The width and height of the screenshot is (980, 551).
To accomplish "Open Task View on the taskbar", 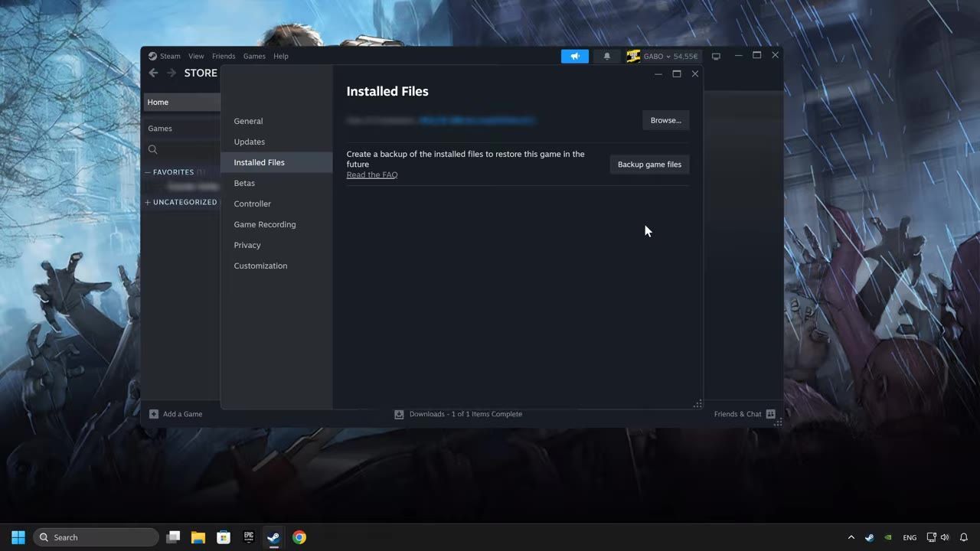I will coord(173,537).
